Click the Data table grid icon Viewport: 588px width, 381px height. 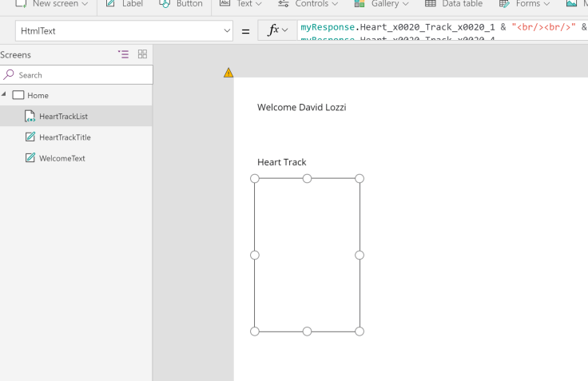[430, 3]
